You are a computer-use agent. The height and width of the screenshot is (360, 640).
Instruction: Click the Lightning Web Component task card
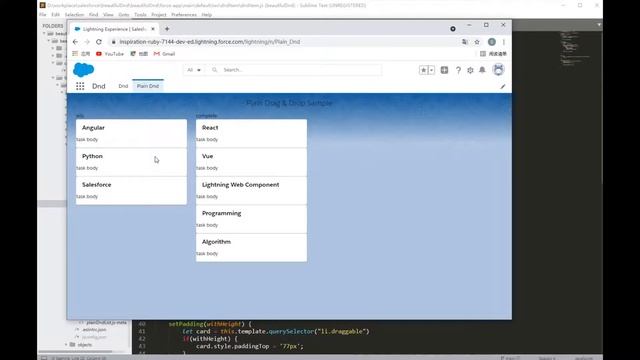(x=251, y=191)
